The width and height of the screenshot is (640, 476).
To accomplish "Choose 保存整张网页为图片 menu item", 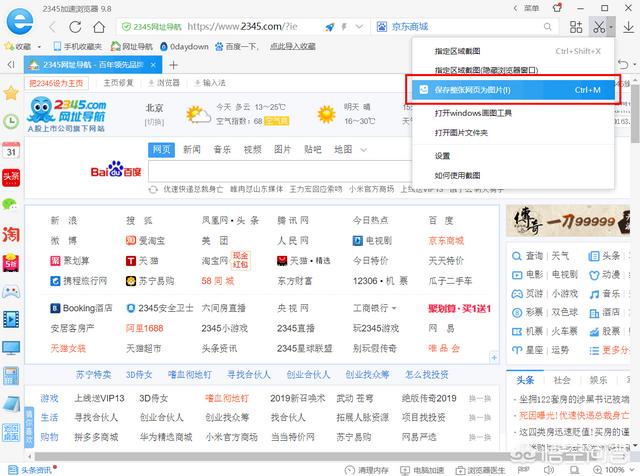I will tap(513, 90).
